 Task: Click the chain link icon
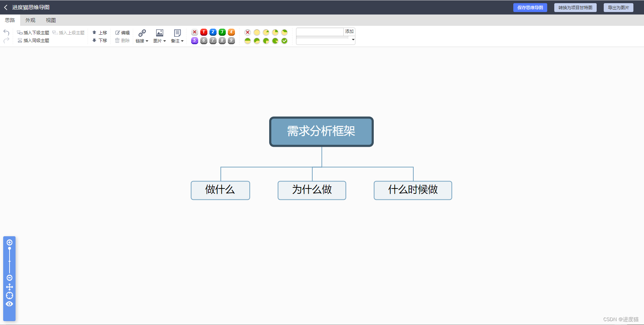click(x=142, y=33)
